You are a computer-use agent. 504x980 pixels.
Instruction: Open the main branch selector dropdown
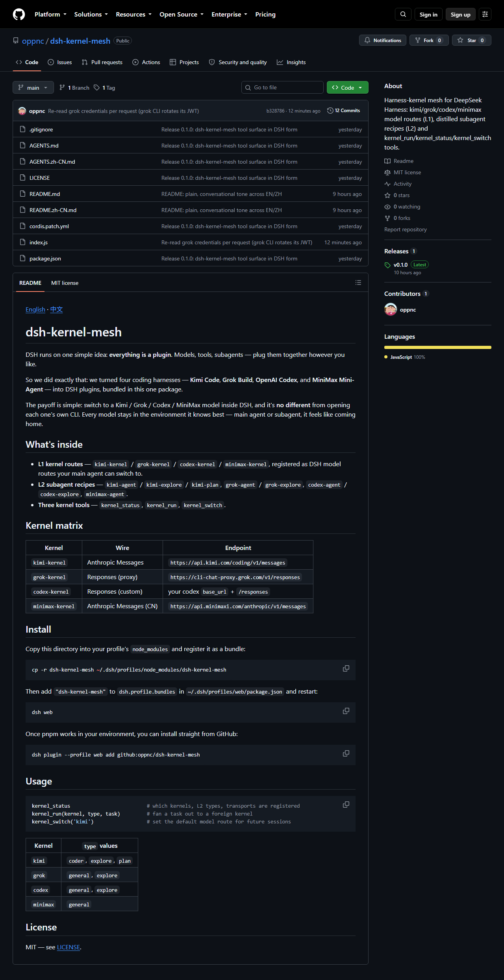(x=33, y=87)
